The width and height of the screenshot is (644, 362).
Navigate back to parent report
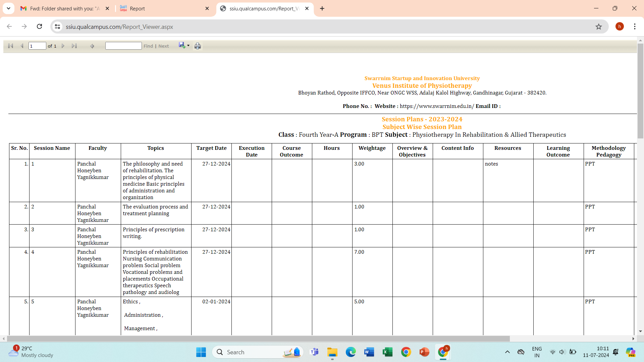92,46
